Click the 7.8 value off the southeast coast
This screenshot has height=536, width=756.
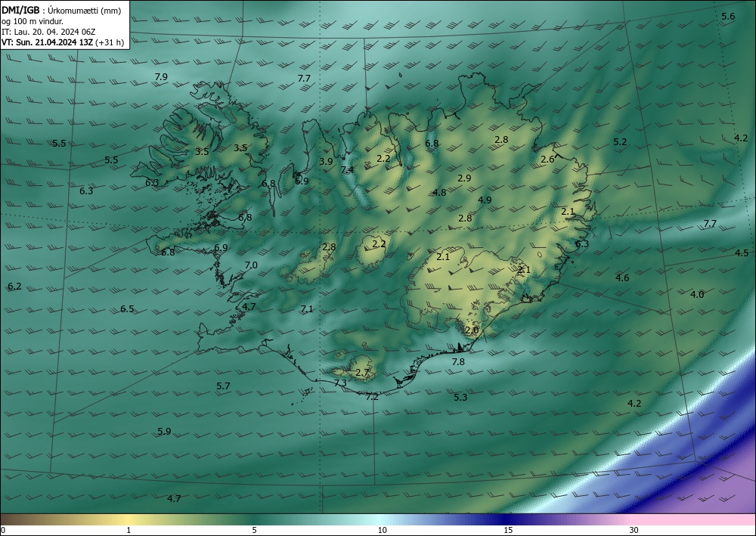[x=458, y=361]
